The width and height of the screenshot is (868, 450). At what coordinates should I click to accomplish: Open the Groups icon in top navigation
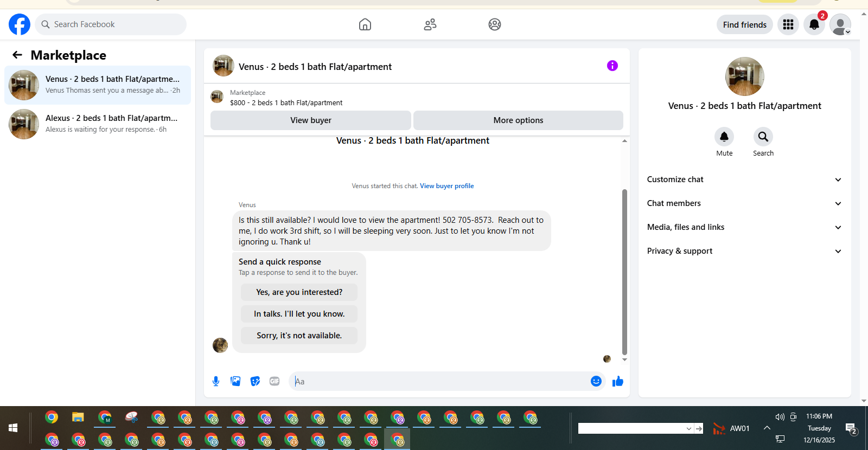495,24
